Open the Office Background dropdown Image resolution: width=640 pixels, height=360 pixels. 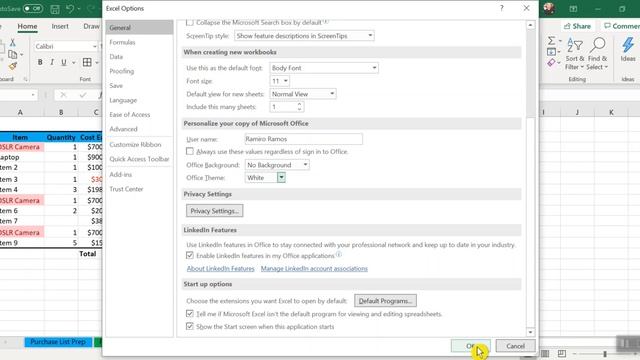point(277,165)
